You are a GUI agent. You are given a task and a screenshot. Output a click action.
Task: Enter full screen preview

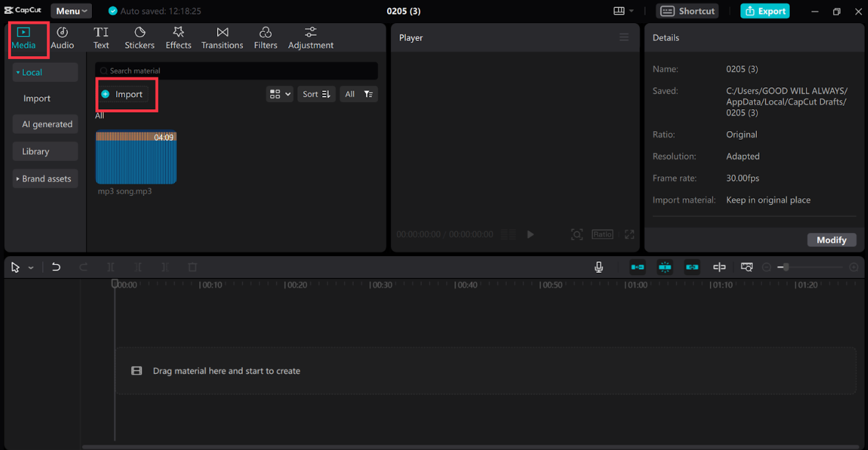click(x=629, y=234)
